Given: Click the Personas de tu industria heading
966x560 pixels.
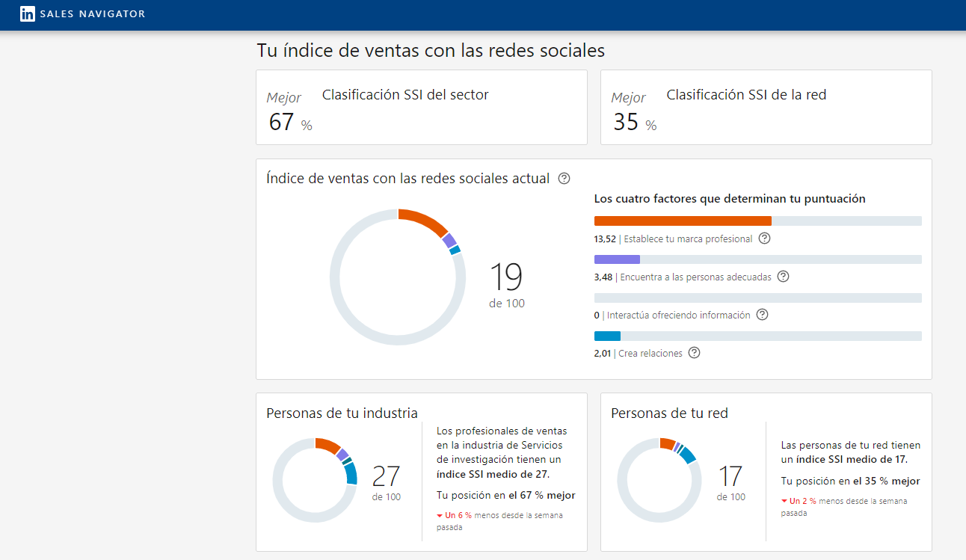Looking at the screenshot, I should [x=342, y=413].
